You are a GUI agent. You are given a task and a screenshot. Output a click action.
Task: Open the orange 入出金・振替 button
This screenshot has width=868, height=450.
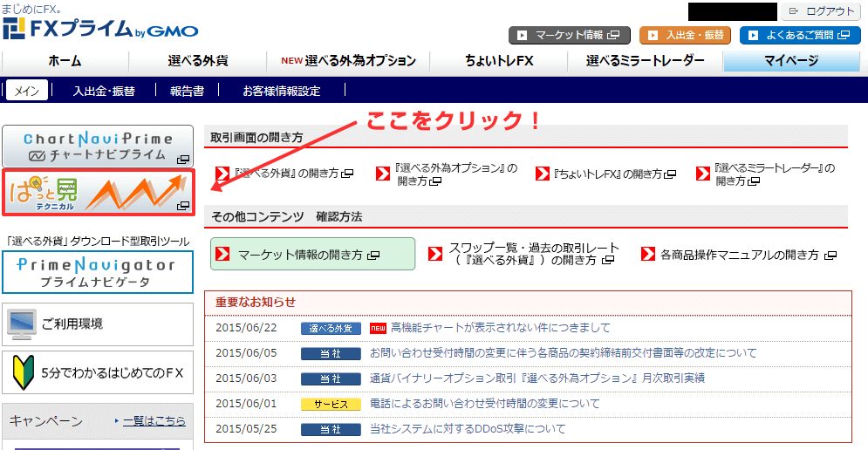685,35
